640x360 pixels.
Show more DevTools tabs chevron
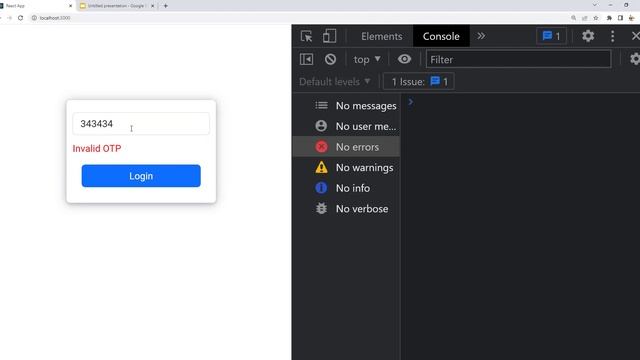tap(481, 36)
